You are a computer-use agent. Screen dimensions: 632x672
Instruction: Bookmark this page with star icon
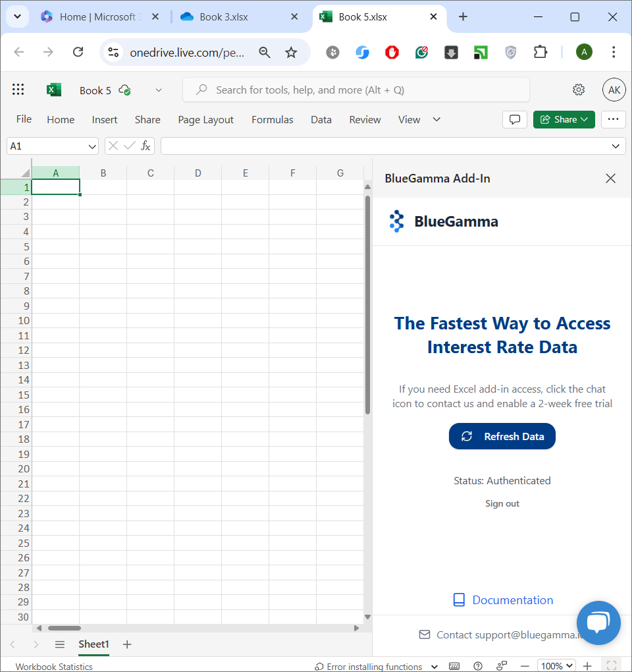[291, 53]
